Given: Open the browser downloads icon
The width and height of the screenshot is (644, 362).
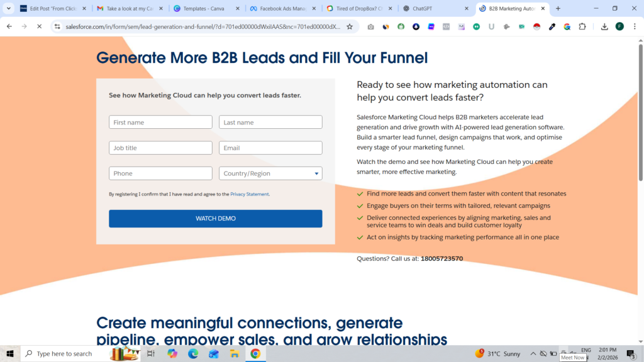Looking at the screenshot, I should [x=604, y=26].
